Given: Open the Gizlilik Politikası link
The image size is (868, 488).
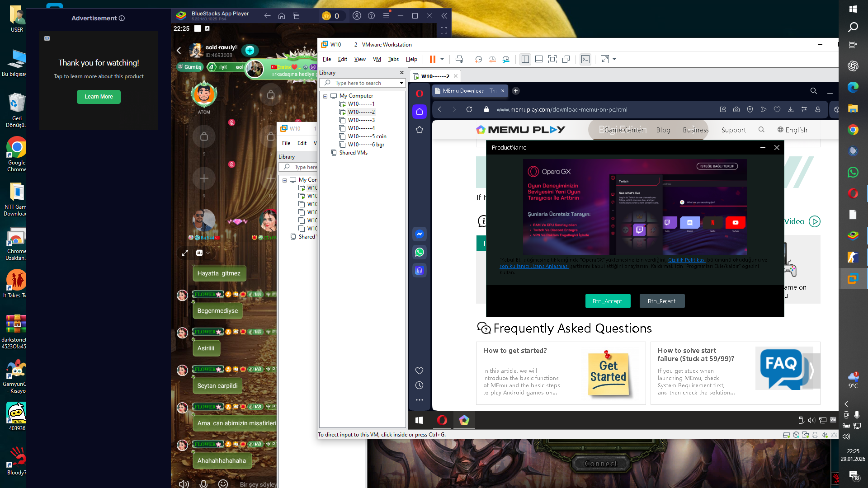Looking at the screenshot, I should (x=687, y=260).
